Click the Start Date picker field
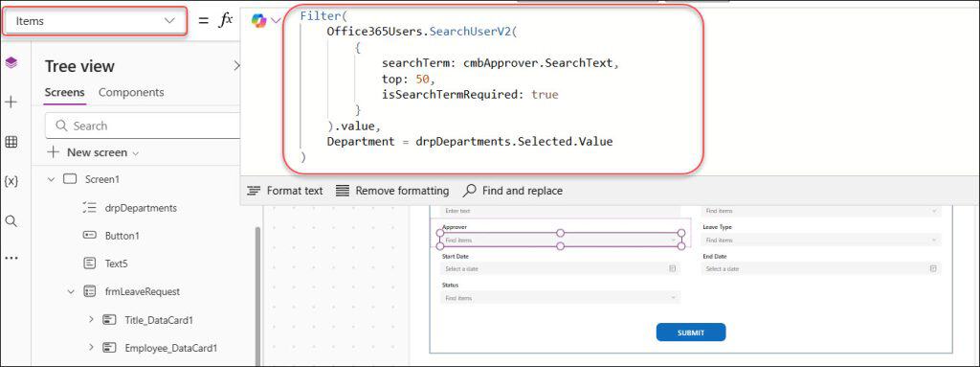This screenshot has width=980, height=367. 561,268
